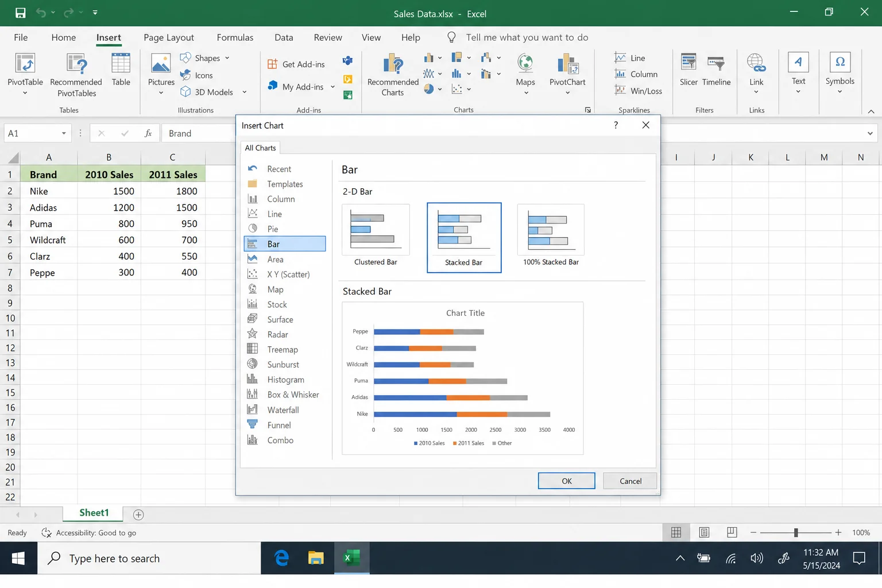Click the zoom slider handle
The width and height of the screenshot is (882, 588).
[x=796, y=532]
